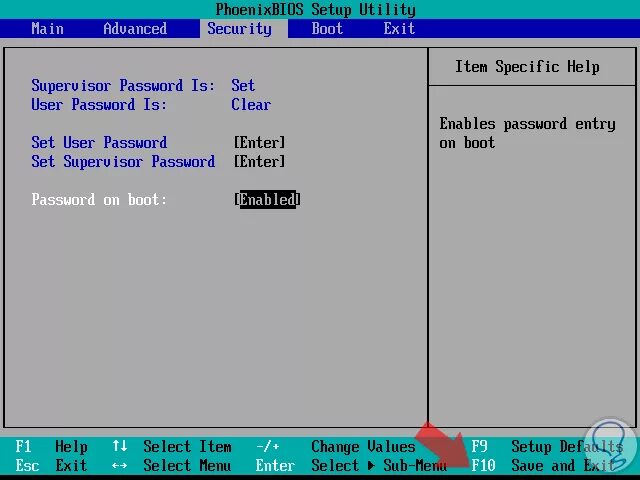Click [Enter] next to Set Supervisor Password
The image size is (640, 480).
(x=260, y=162)
